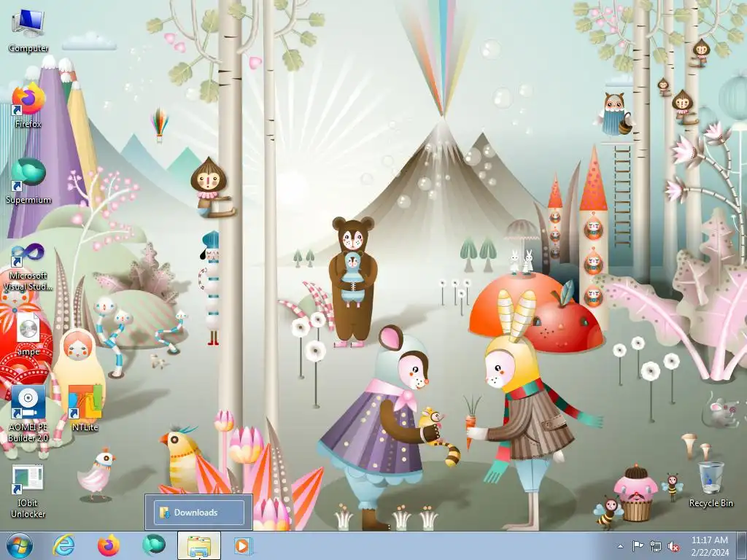Open the Windows Start menu orb
Image resolution: width=747 pixels, height=560 pixels.
(19, 545)
